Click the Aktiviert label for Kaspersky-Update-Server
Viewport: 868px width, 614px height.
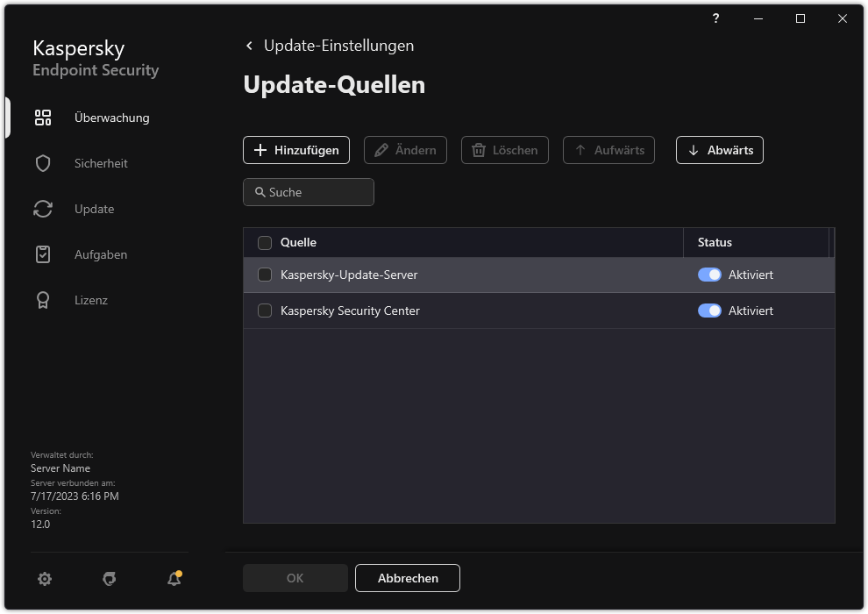[751, 275]
